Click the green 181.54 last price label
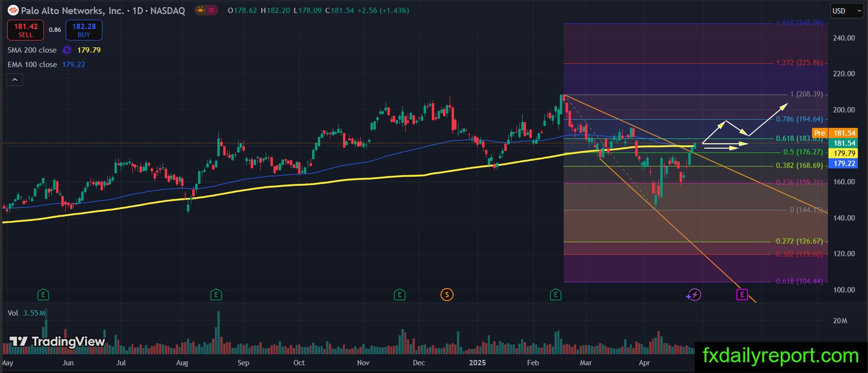 coord(843,143)
